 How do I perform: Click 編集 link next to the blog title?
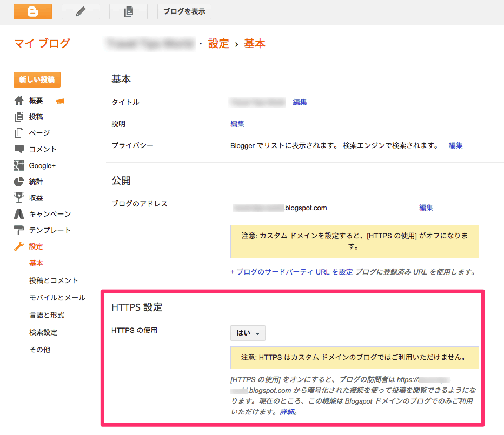click(300, 102)
